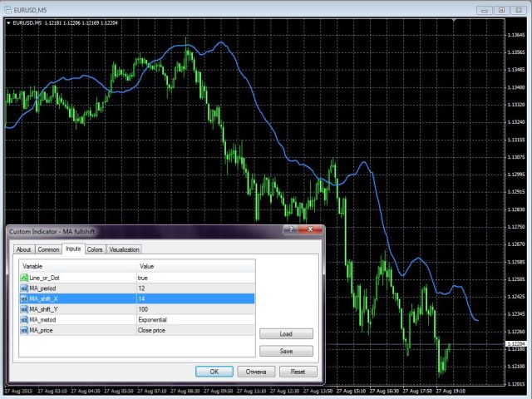Click the MA_price variable icon
This screenshot has height=399, width=532.
click(x=24, y=330)
